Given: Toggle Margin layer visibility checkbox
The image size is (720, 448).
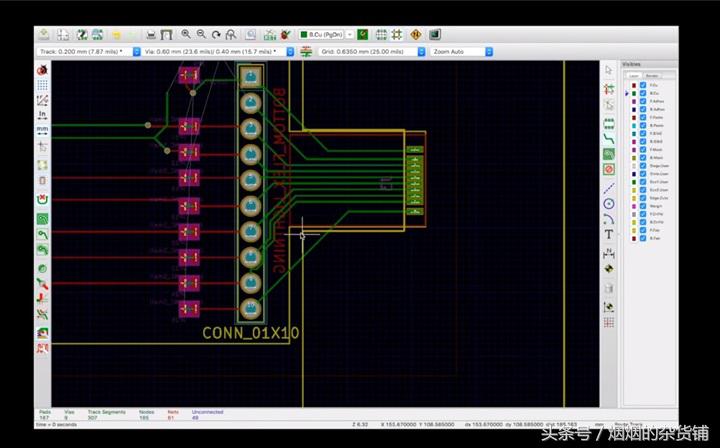Looking at the screenshot, I should (x=642, y=206).
